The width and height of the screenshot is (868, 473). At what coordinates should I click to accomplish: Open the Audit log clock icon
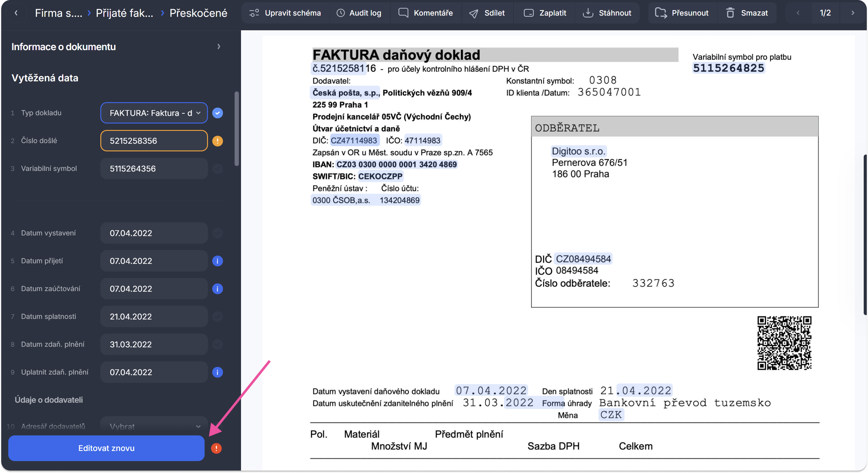pos(341,13)
